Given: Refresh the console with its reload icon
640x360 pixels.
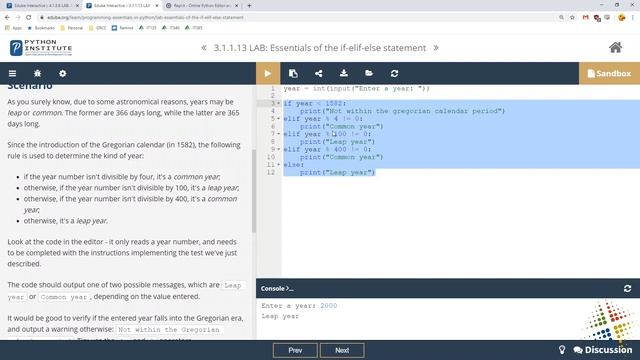Looking at the screenshot, I should coord(627,289).
